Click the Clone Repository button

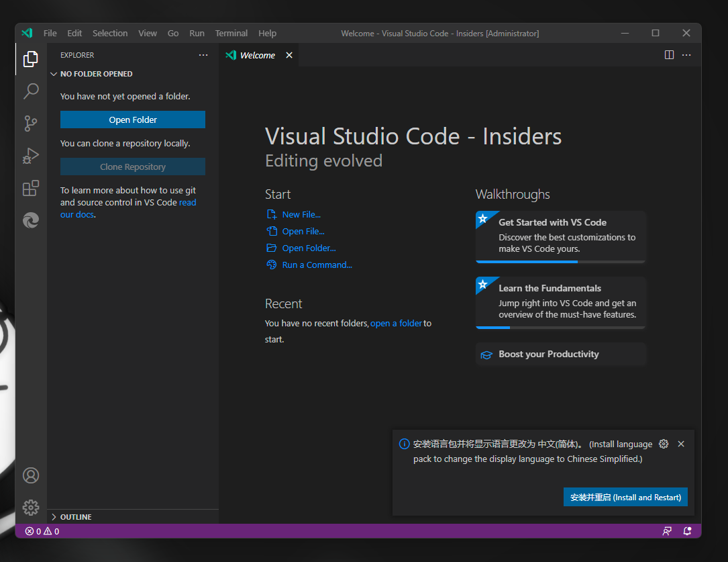(133, 167)
